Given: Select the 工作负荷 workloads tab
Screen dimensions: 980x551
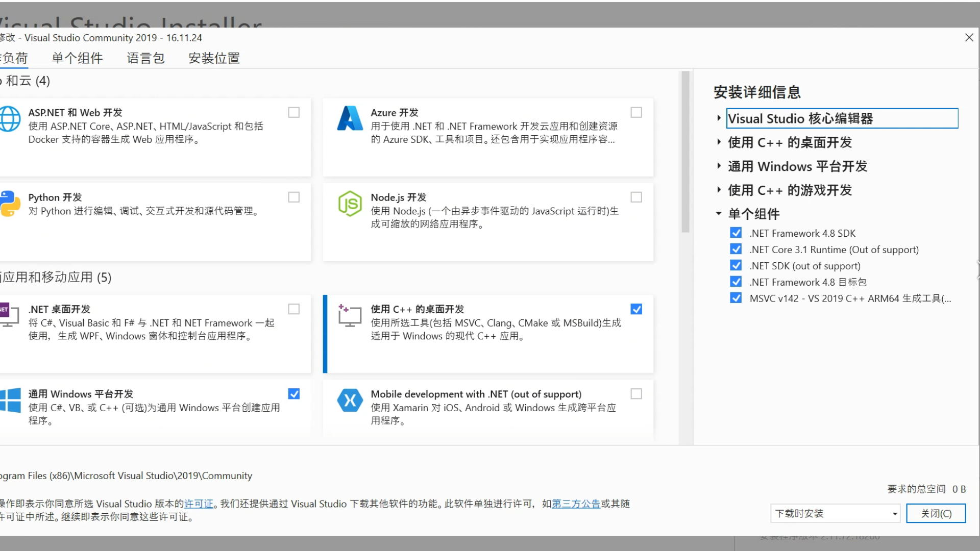Looking at the screenshot, I should (x=14, y=58).
